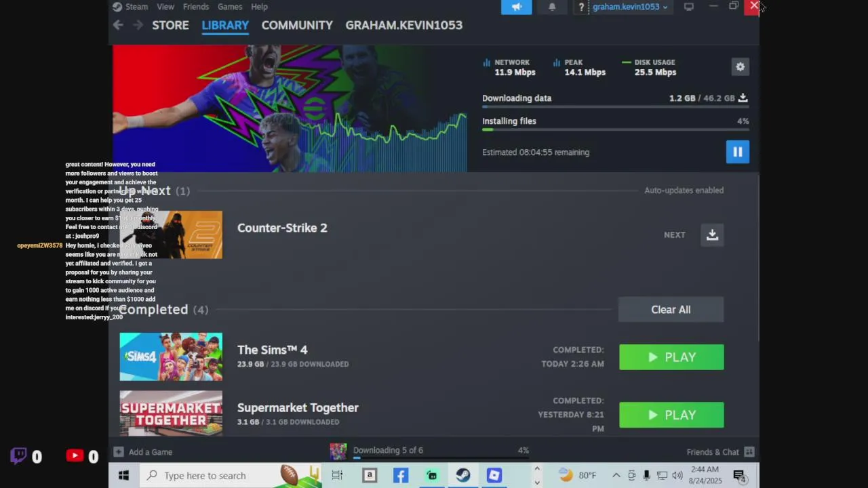The width and height of the screenshot is (868, 488).
Task: Click the Steam taskbar icon
Action: [463, 476]
